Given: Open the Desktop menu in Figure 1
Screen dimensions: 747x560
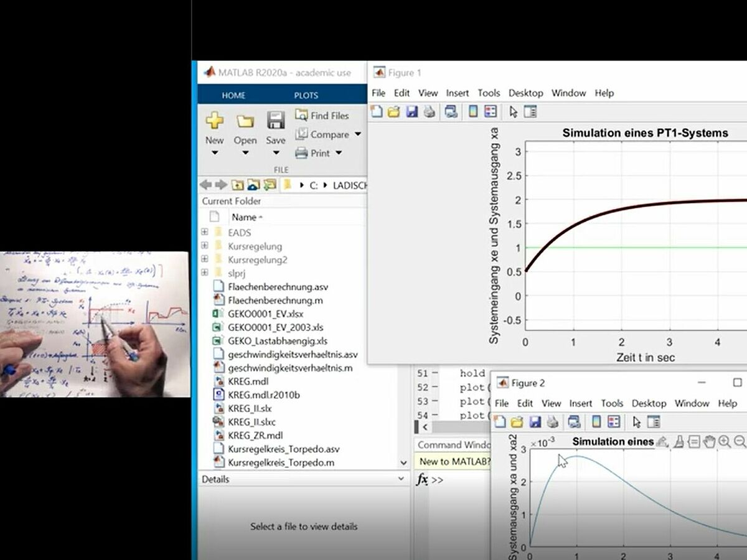Looking at the screenshot, I should pos(526,93).
